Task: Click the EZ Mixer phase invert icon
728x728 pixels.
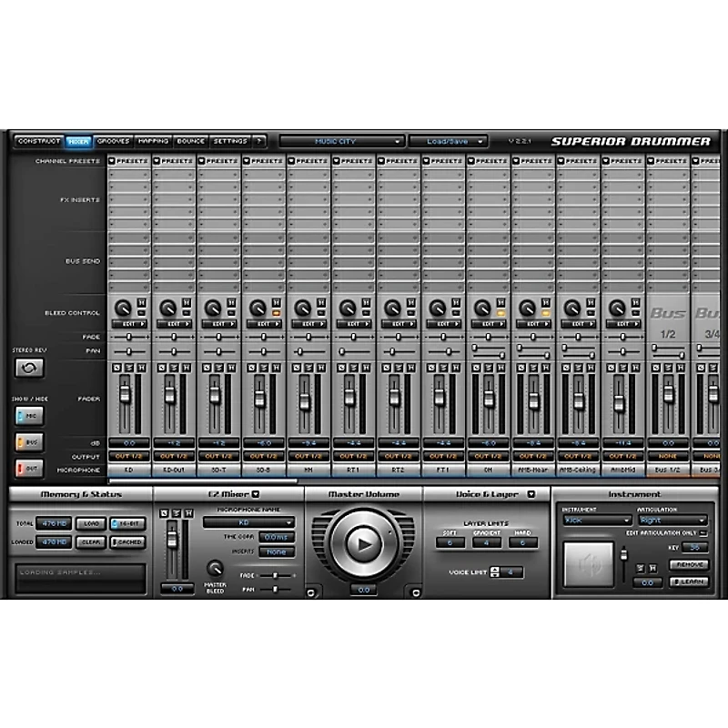Action: tap(164, 513)
